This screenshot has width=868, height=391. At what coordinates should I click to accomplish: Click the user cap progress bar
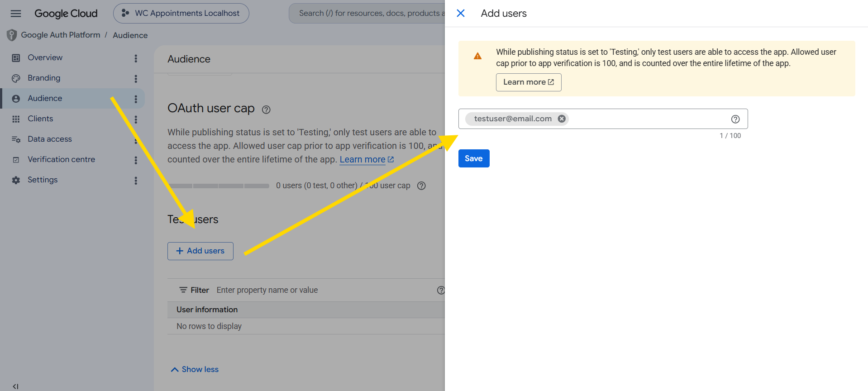point(219,186)
